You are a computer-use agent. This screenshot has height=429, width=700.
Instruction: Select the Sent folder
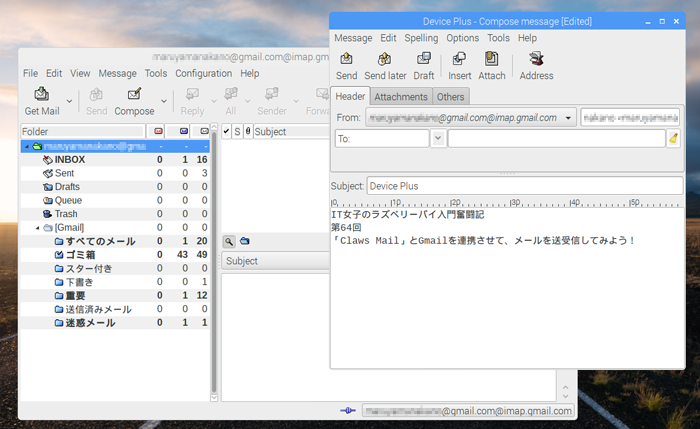(x=115, y=173)
